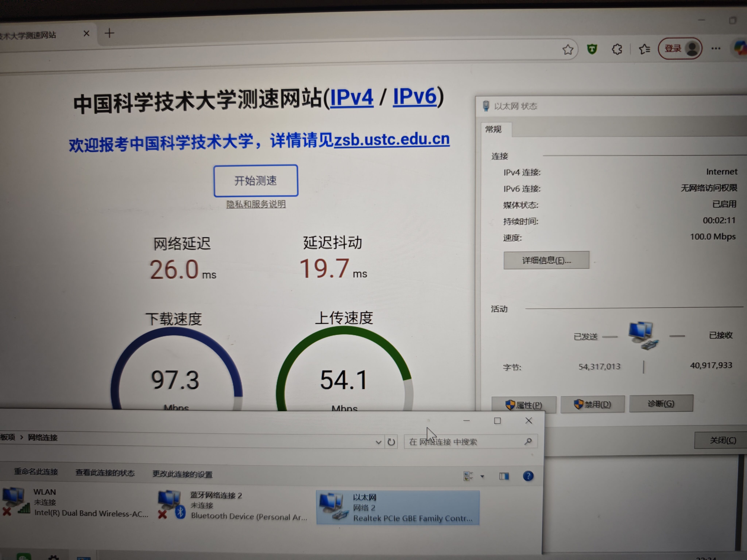Open the browser extensions puzzle icon

click(617, 49)
